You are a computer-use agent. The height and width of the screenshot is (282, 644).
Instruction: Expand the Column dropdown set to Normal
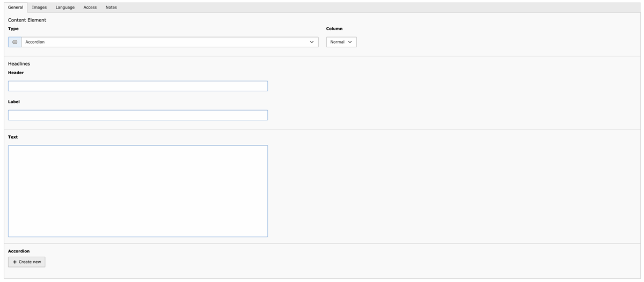coord(341,42)
